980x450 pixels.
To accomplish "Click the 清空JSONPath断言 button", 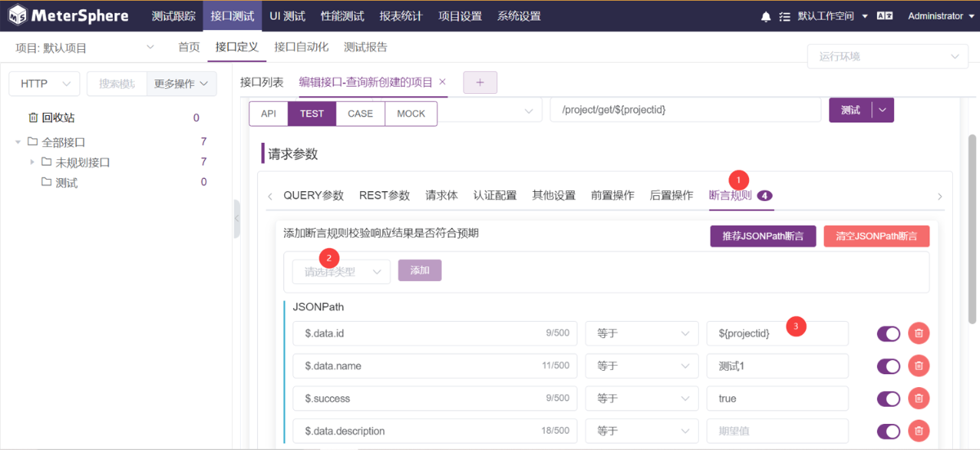I will point(876,236).
